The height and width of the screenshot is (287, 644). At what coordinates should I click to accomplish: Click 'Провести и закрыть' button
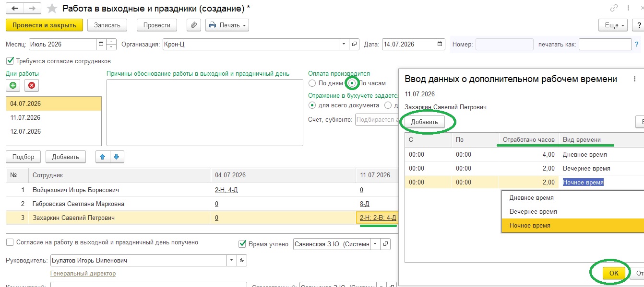point(45,25)
